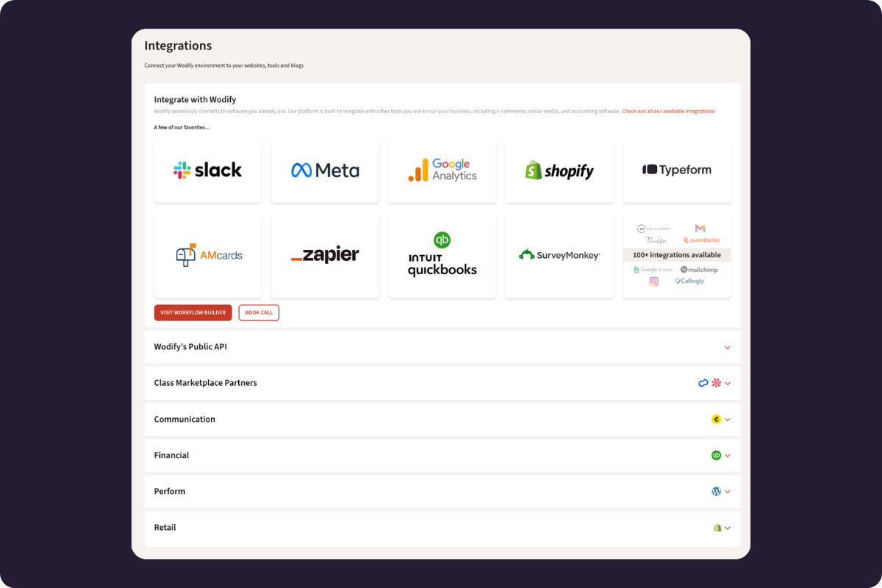Viewport: 882px width, 588px height.
Task: Choose the Typeform integration card
Action: [x=677, y=171]
